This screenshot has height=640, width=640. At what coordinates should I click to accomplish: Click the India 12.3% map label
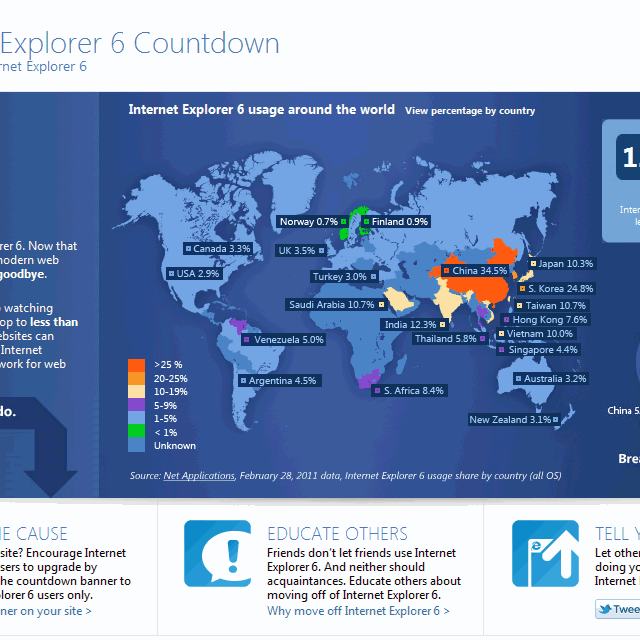coord(414,324)
